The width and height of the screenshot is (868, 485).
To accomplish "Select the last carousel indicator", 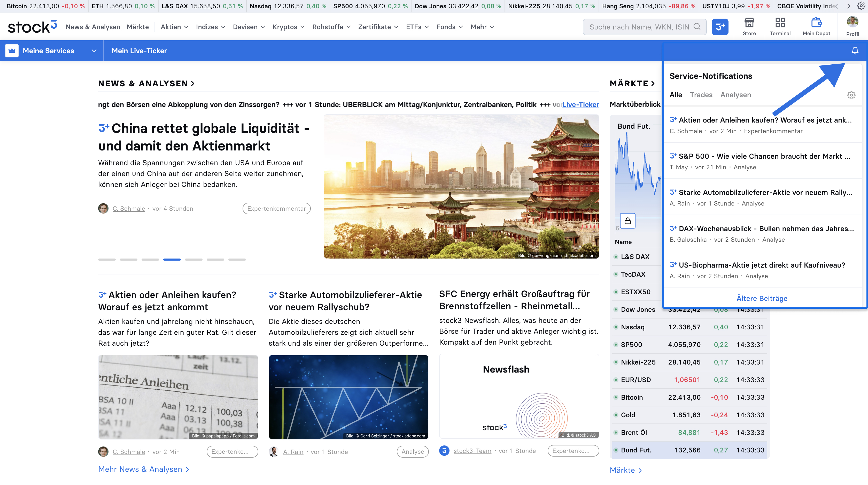I will coord(237,259).
